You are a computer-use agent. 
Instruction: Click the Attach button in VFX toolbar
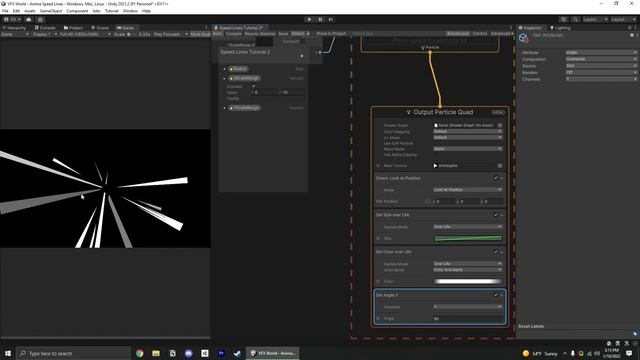coord(298,34)
